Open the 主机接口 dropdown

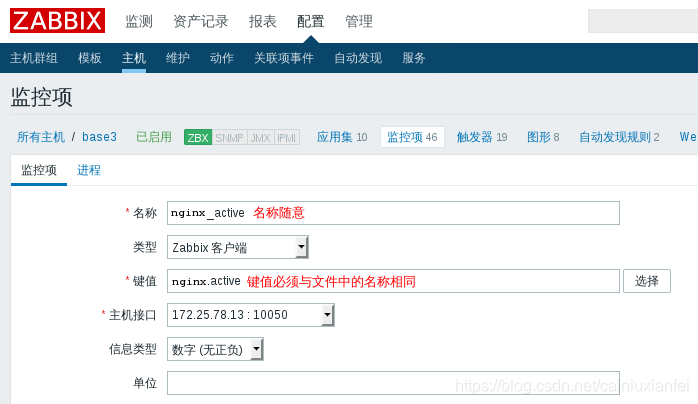251,315
